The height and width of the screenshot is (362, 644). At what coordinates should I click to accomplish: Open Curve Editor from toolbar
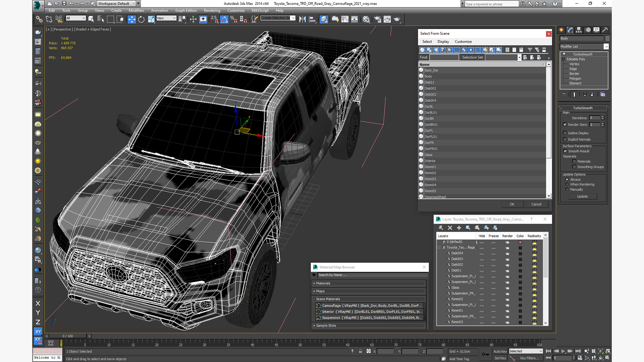tap(345, 19)
